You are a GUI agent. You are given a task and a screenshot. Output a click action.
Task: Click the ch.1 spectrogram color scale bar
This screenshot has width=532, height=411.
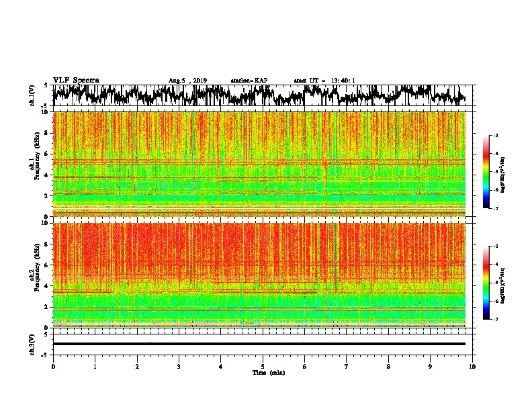click(486, 172)
